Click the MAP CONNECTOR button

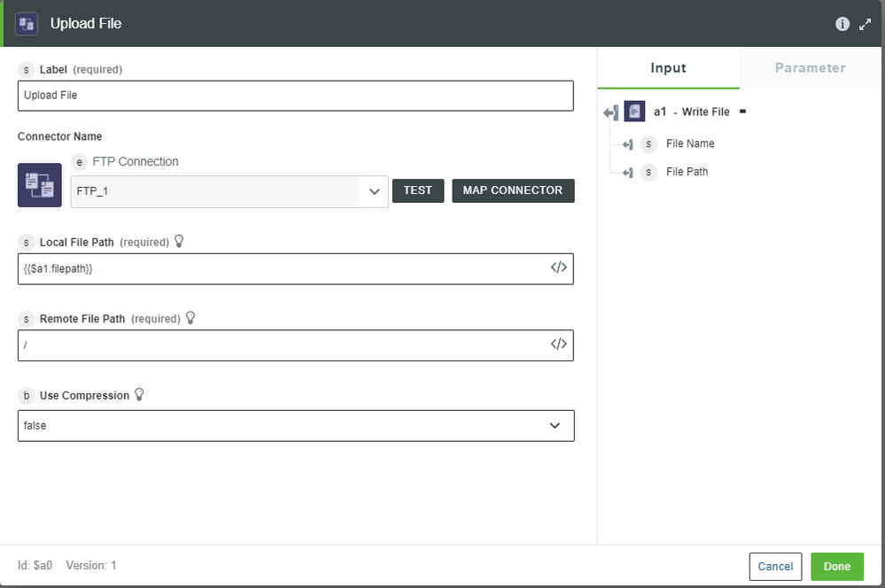click(513, 190)
